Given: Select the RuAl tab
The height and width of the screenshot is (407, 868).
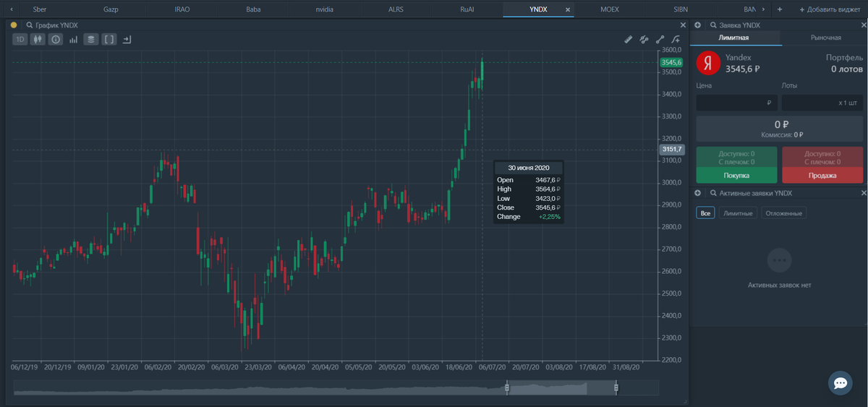Looking at the screenshot, I should point(467,9).
